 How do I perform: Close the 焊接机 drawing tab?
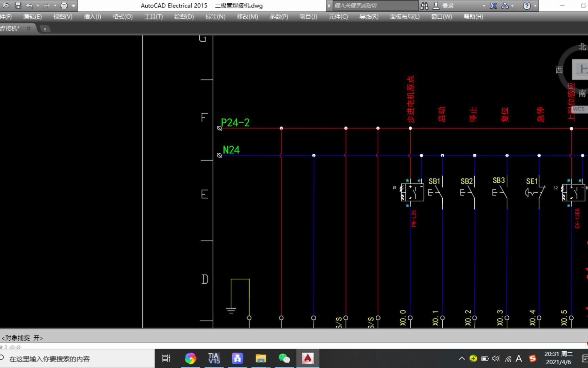pyautogui.click(x=29, y=28)
